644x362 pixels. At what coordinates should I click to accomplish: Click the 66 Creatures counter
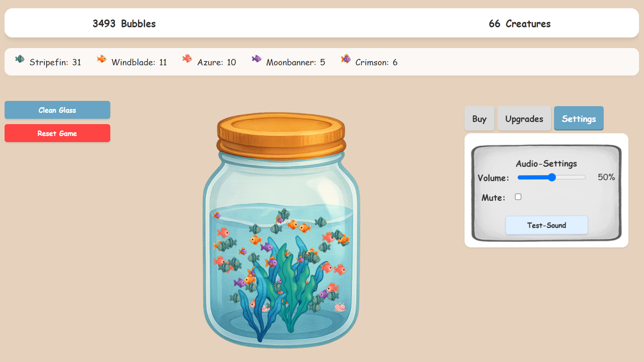(519, 23)
